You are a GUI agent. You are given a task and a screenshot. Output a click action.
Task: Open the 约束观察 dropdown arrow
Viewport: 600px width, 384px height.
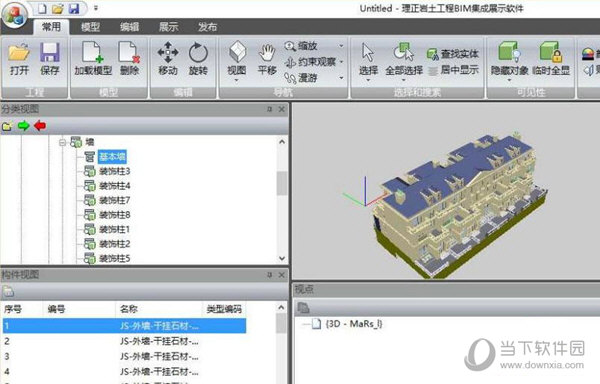pos(341,62)
